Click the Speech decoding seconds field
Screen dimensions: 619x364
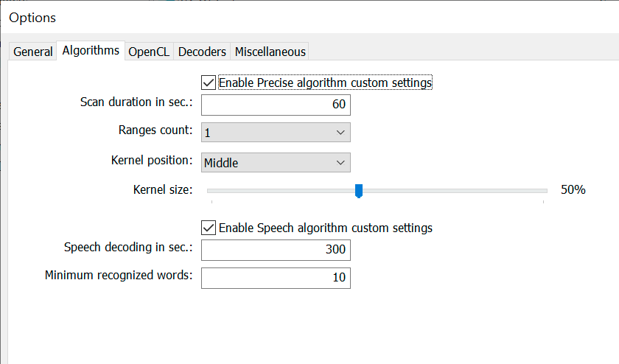coord(276,250)
